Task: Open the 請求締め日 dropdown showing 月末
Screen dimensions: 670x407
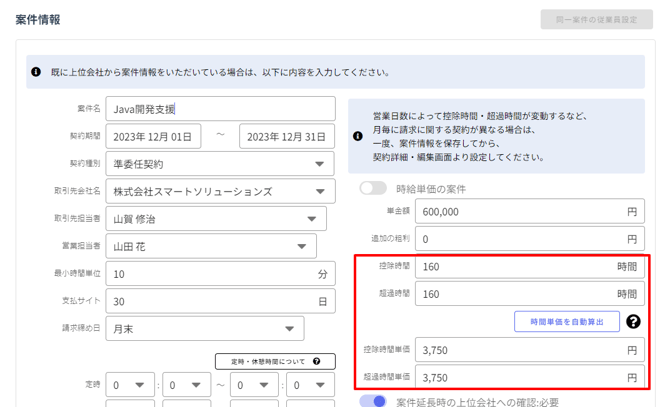Action: point(204,328)
